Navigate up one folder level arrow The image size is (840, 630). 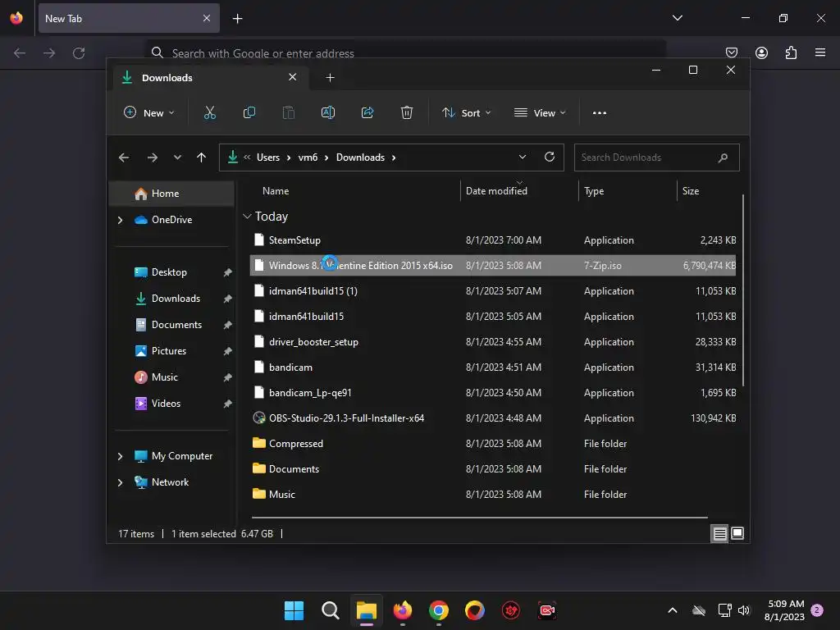(202, 157)
